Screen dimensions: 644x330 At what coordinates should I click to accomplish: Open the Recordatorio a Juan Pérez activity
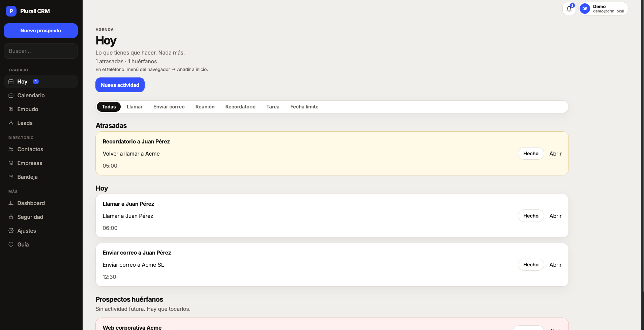(555, 154)
